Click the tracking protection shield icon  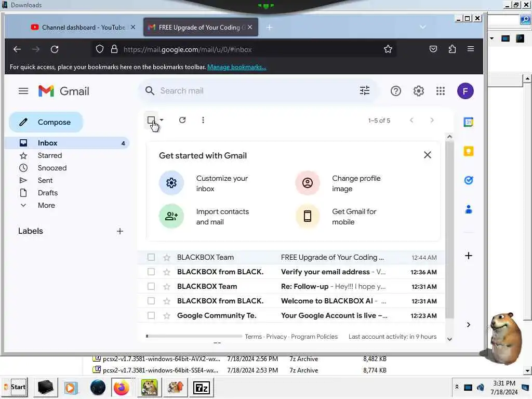coord(99,49)
